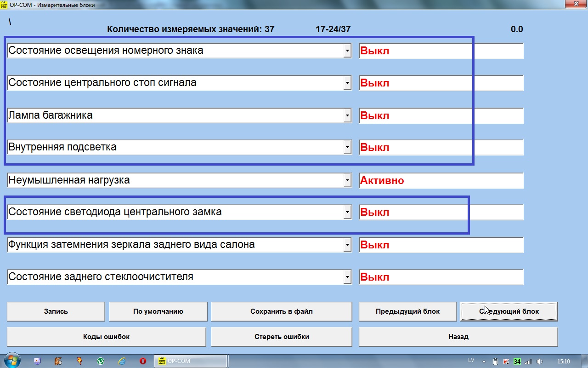Switch to the OP-COM taskbar window

[190, 361]
